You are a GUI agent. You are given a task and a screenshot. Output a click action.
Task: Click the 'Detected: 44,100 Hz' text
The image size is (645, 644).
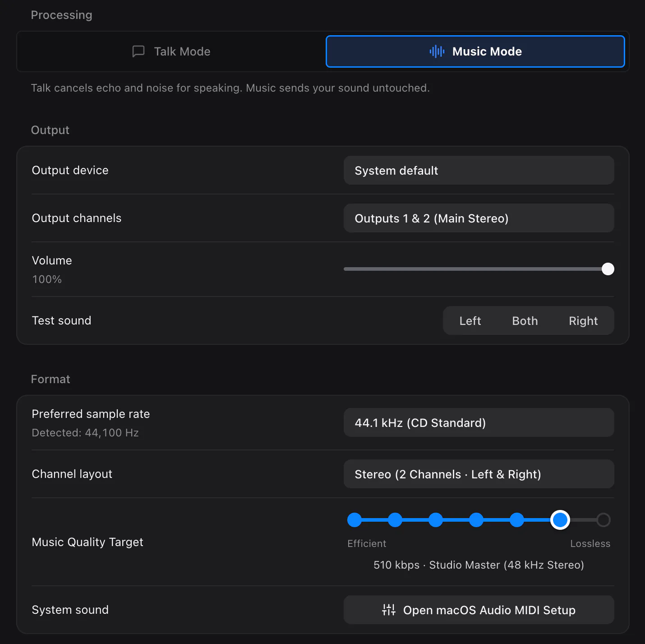coord(85,433)
